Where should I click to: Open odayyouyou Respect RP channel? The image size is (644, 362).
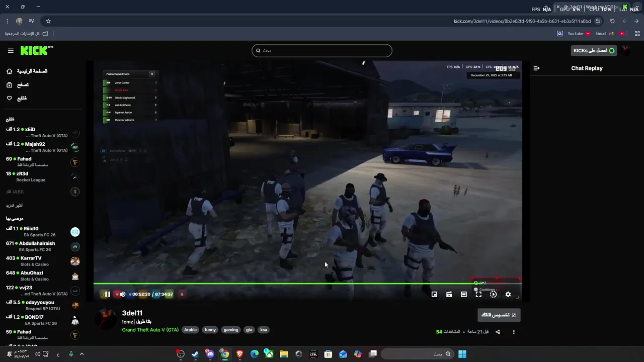click(x=43, y=306)
